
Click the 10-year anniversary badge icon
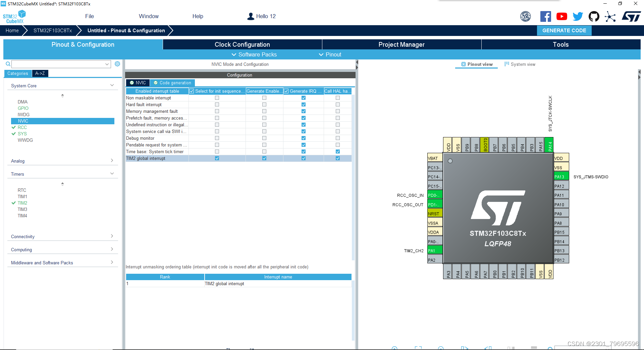tap(526, 16)
